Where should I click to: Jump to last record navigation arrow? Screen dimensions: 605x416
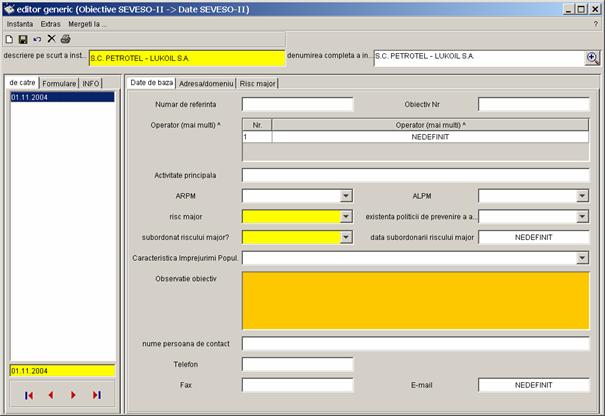coord(96,395)
